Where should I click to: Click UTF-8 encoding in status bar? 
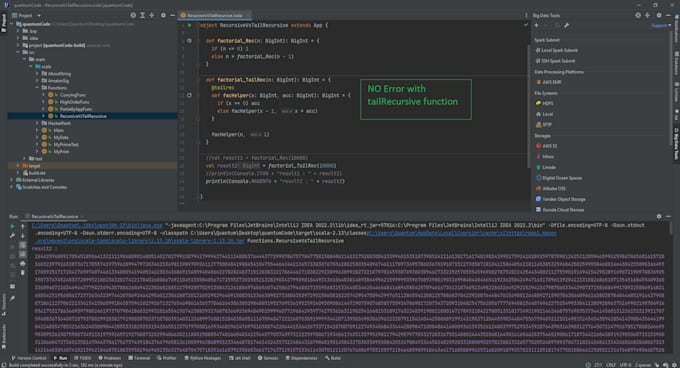click(x=625, y=365)
